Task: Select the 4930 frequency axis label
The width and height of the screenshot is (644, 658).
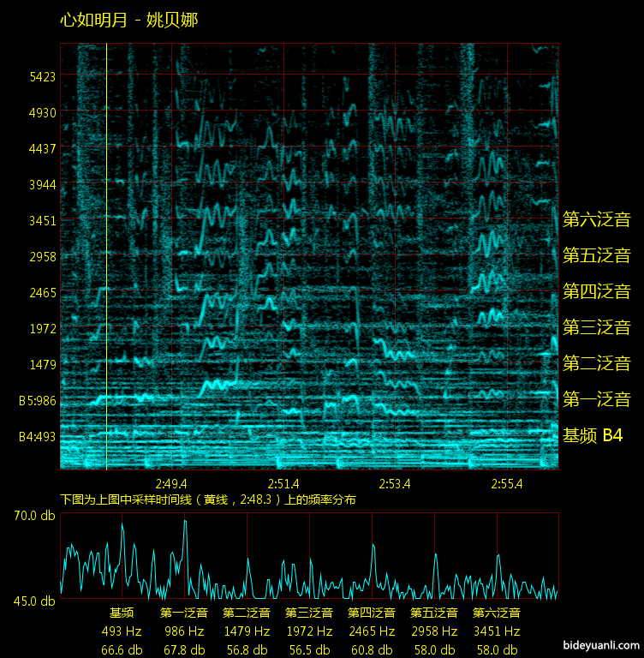Action: click(42, 112)
